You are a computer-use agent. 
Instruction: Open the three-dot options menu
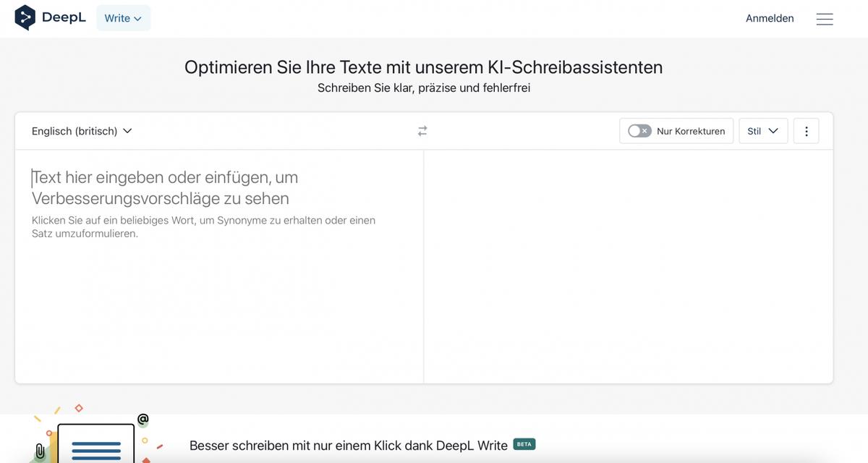[x=807, y=131]
